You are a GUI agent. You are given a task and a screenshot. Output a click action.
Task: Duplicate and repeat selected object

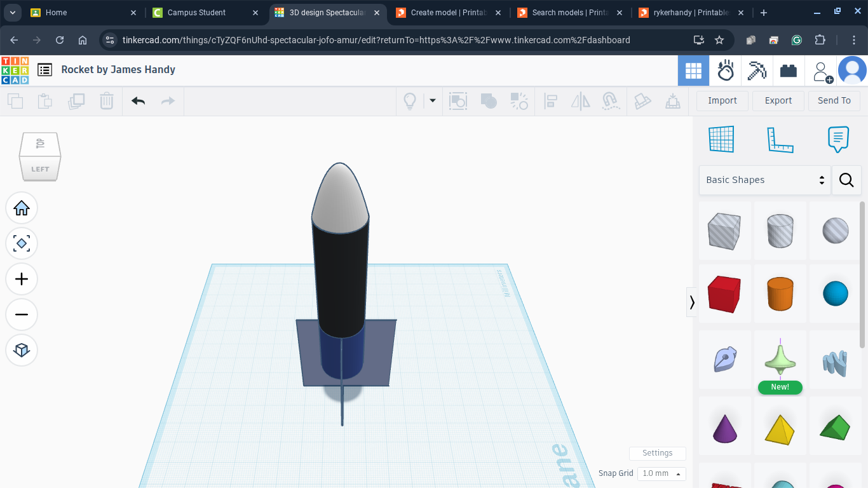[76, 101]
